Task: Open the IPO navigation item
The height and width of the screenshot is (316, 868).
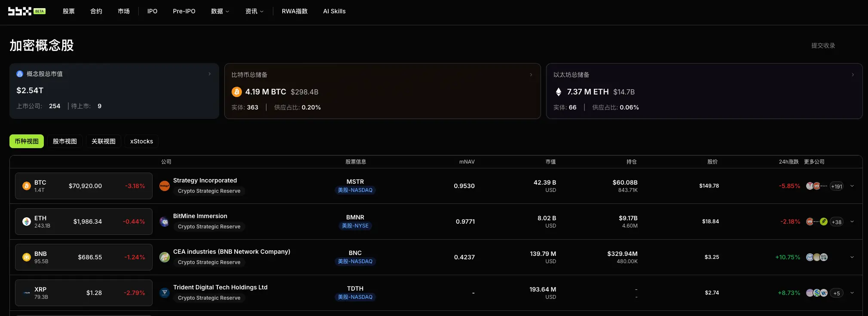Action: pyautogui.click(x=152, y=11)
